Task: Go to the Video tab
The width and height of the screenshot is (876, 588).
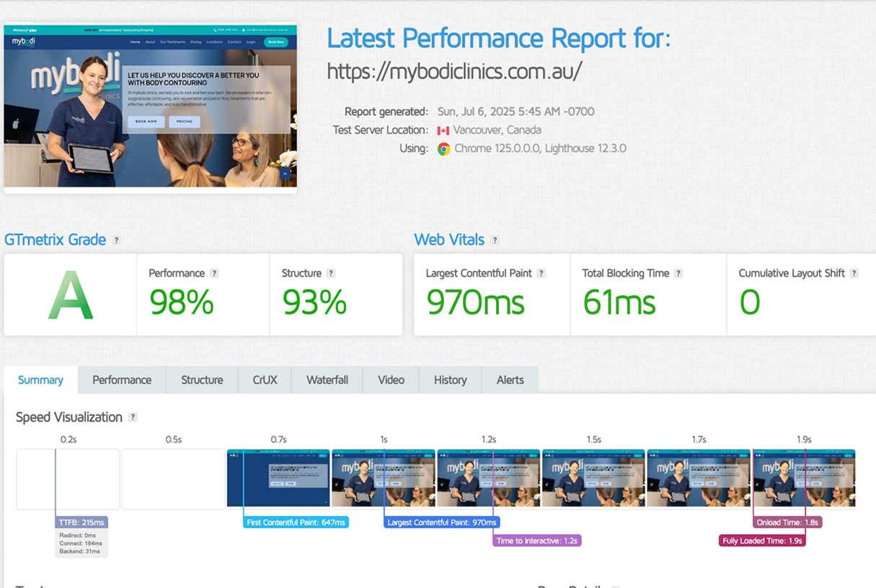Action: (x=391, y=380)
